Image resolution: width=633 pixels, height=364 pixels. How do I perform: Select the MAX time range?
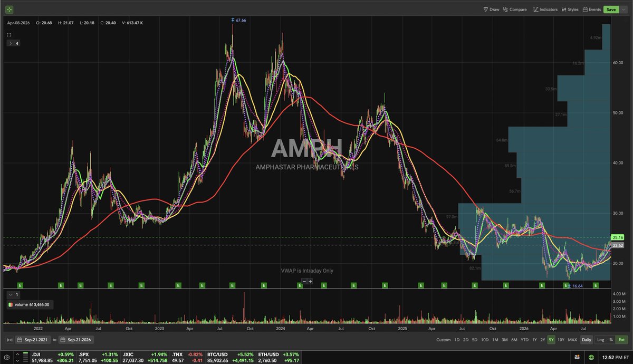click(x=572, y=340)
